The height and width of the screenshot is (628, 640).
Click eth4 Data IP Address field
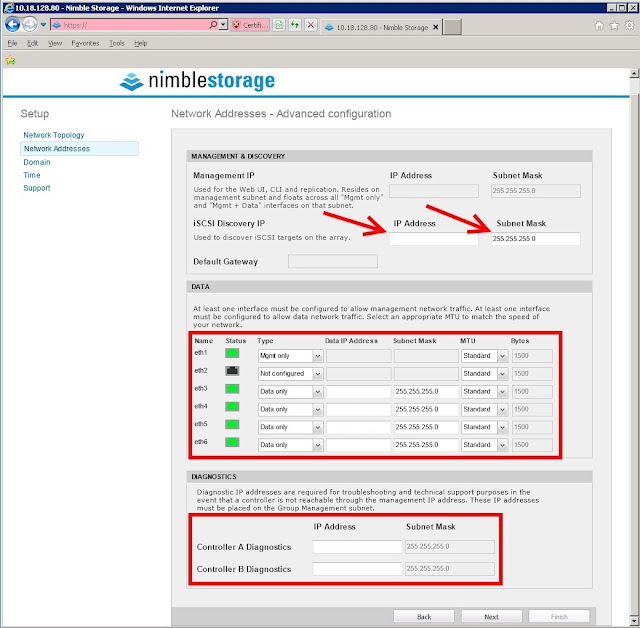[x=358, y=409]
